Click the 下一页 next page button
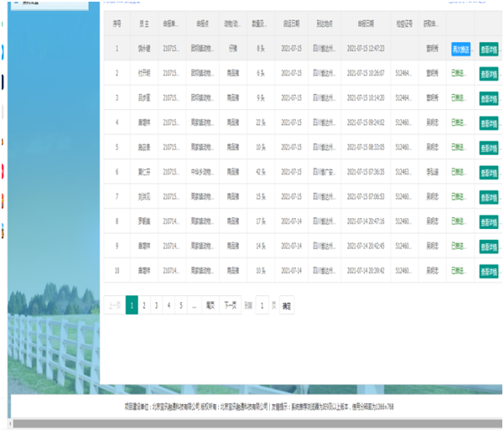 pos(230,306)
